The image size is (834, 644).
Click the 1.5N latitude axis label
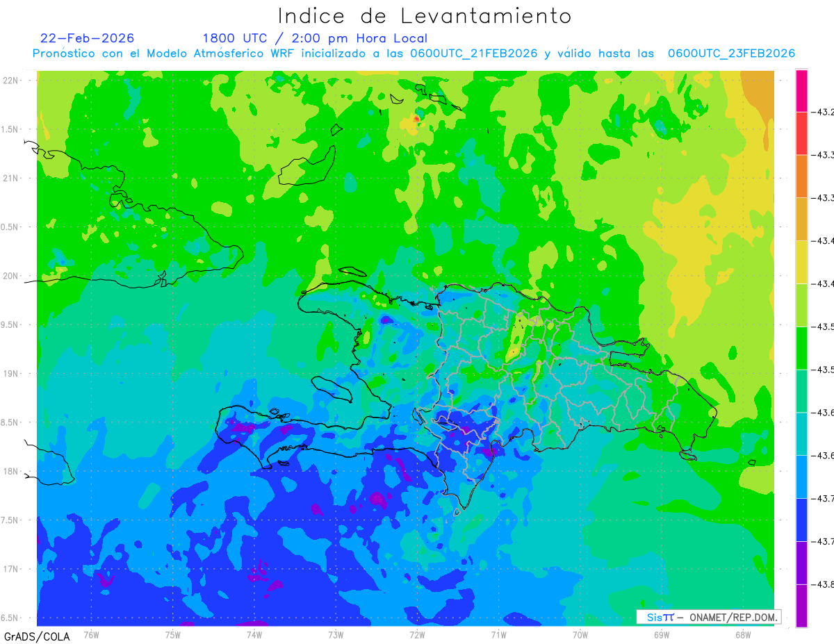point(10,130)
